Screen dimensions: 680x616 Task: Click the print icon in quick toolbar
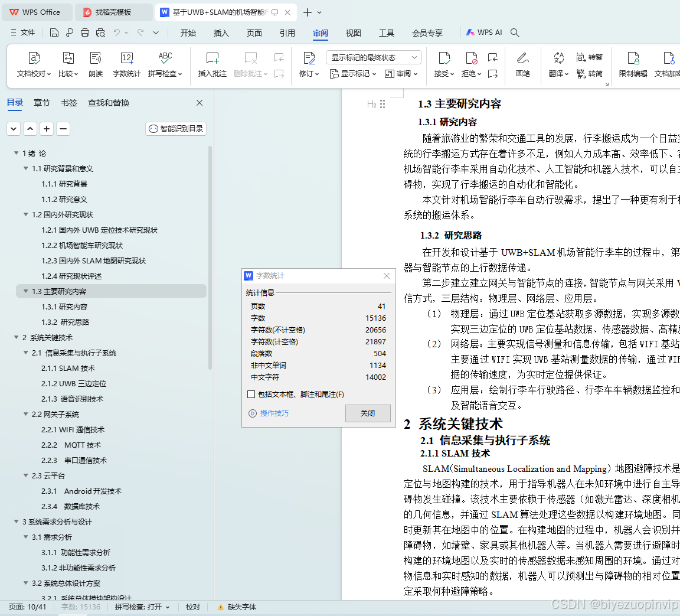pyautogui.click(x=85, y=32)
